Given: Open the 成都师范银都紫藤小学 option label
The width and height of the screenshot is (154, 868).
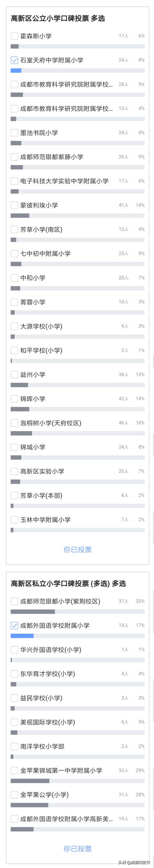Looking at the screenshot, I should tap(52, 157).
